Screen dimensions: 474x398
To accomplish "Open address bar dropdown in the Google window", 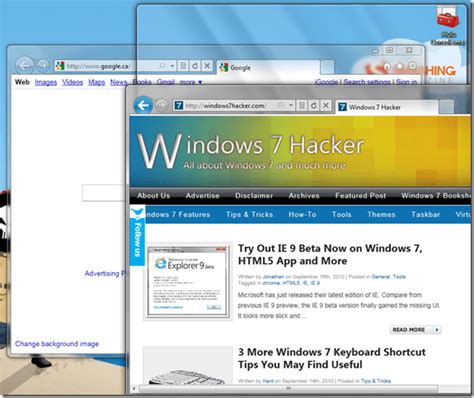I will pyautogui.click(x=172, y=66).
